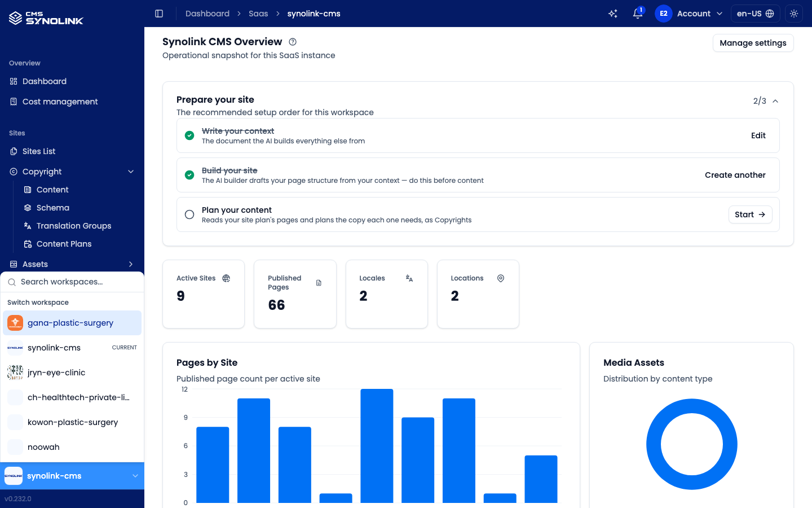This screenshot has width=812, height=508.
Task: Click the green check for Write your context
Action: pos(189,135)
